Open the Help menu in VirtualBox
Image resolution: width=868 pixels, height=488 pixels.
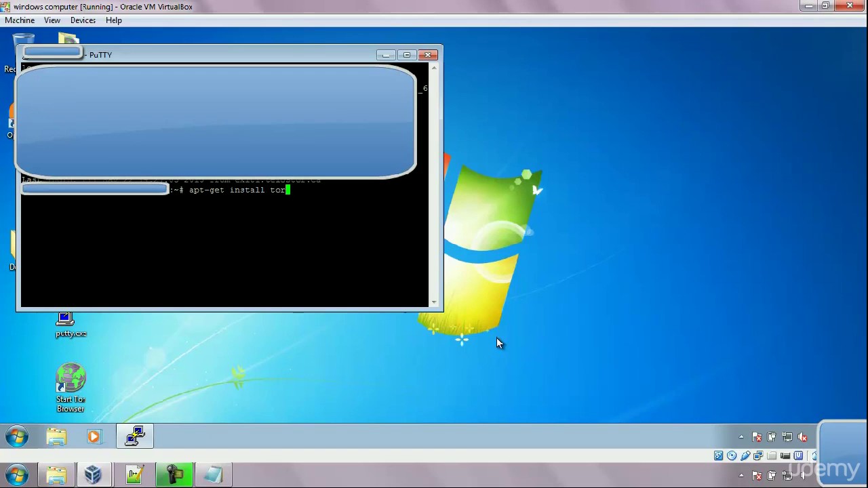113,20
